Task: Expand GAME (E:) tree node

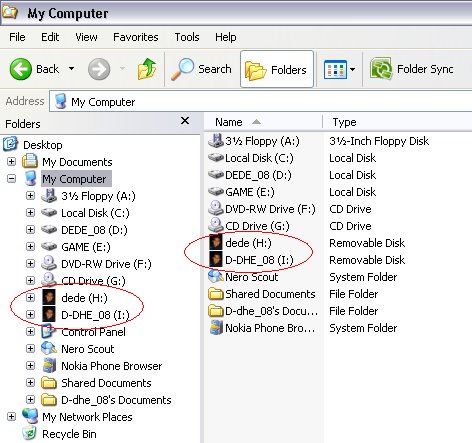Action: tap(30, 247)
